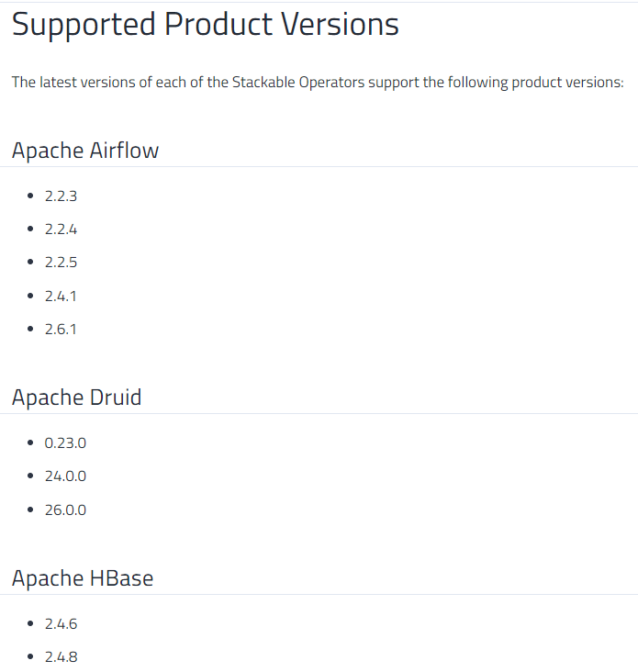Click Druid version 24.0.0 list item

[65, 476]
